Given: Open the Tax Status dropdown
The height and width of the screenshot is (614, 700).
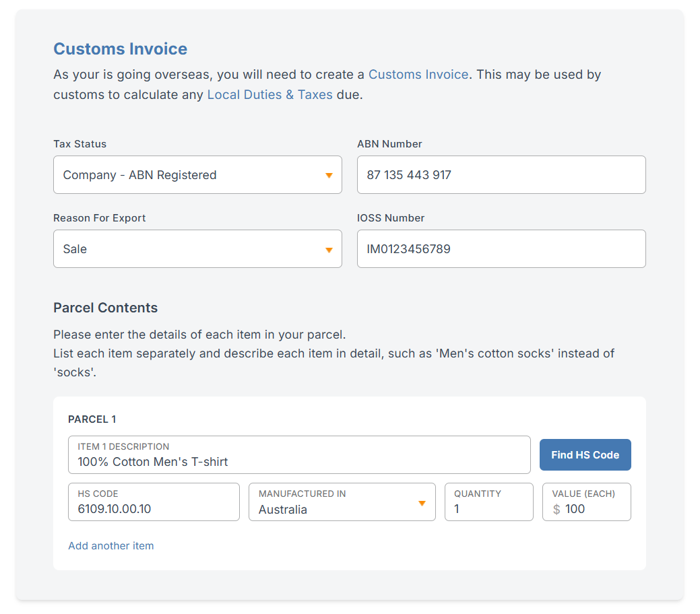Looking at the screenshot, I should (197, 175).
